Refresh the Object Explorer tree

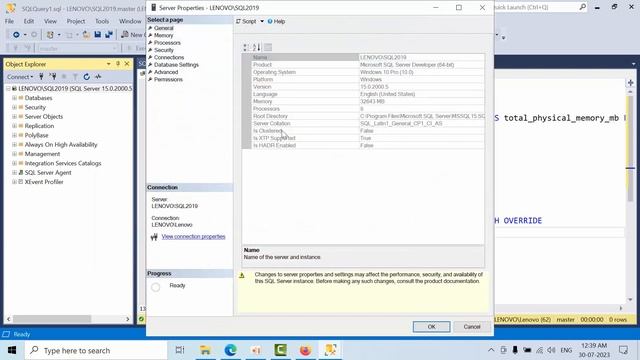pyautogui.click(x=87, y=76)
